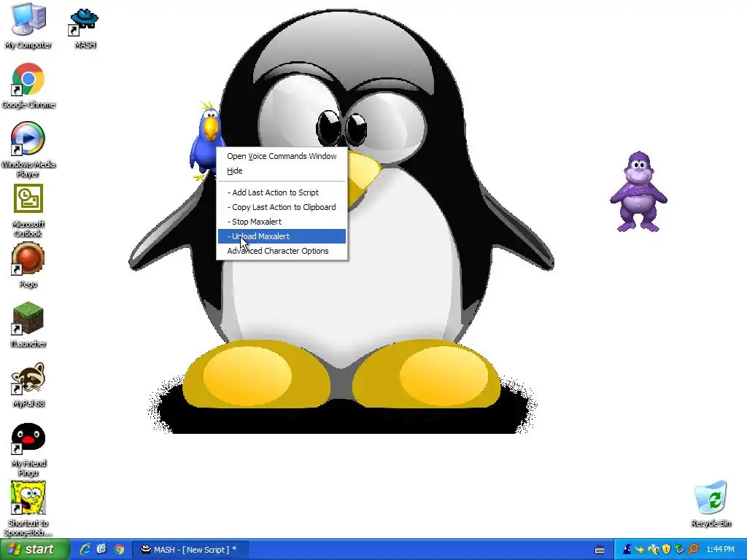This screenshot has width=747, height=560.
Task: Select the Google Chrome desktop icon
Action: [28, 79]
